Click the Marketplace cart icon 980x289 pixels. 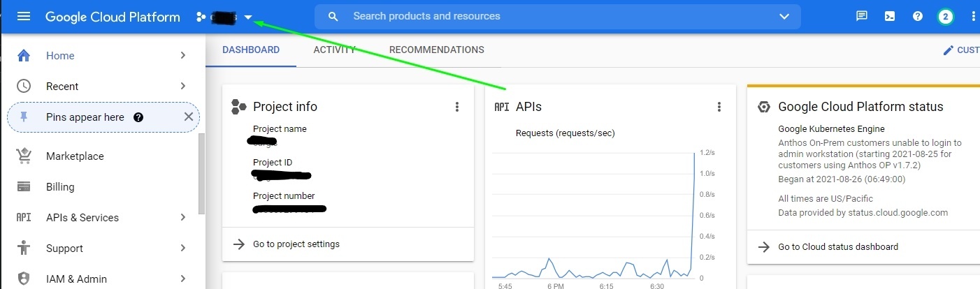tap(24, 156)
